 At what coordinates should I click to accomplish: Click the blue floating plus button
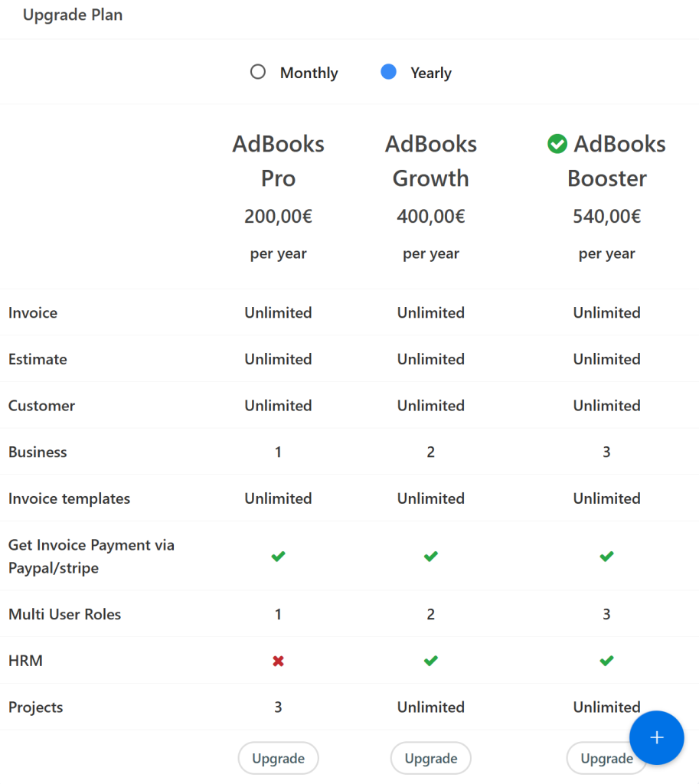coord(656,737)
